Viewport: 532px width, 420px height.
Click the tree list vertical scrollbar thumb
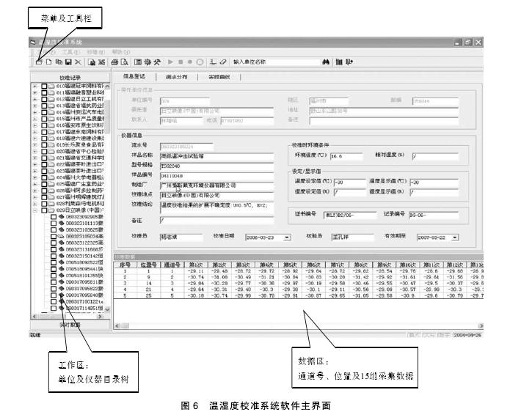click(107, 117)
